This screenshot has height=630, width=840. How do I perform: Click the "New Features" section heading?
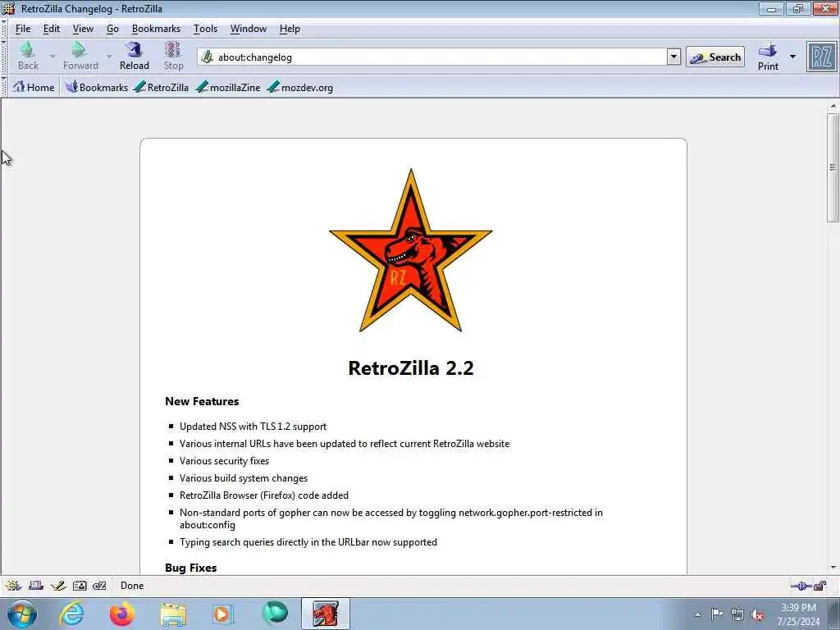[x=202, y=401]
